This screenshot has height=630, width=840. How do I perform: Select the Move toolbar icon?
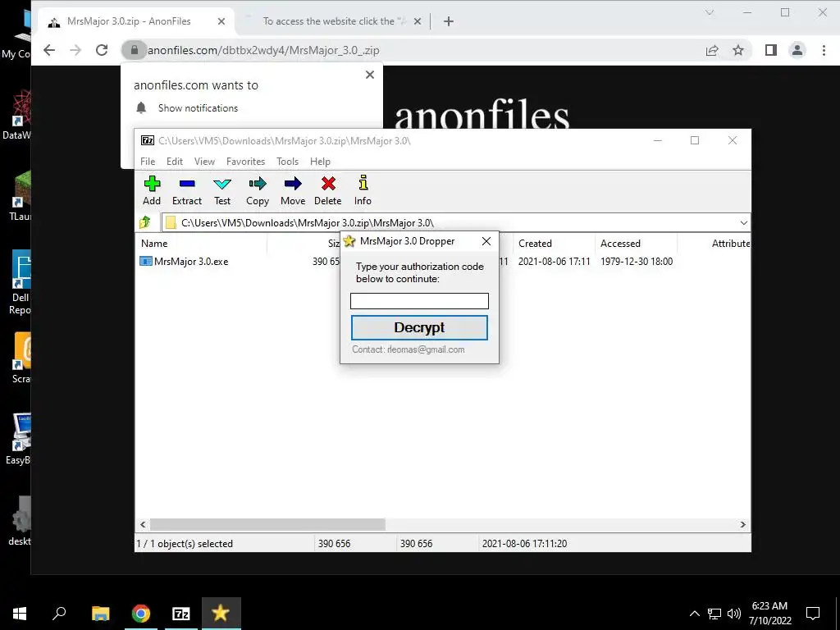pyautogui.click(x=293, y=190)
